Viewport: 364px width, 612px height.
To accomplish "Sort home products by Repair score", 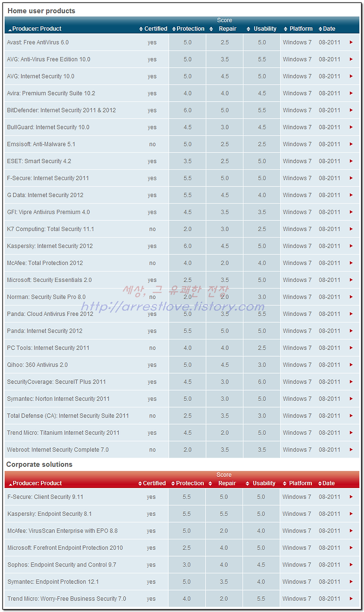I will click(224, 29).
